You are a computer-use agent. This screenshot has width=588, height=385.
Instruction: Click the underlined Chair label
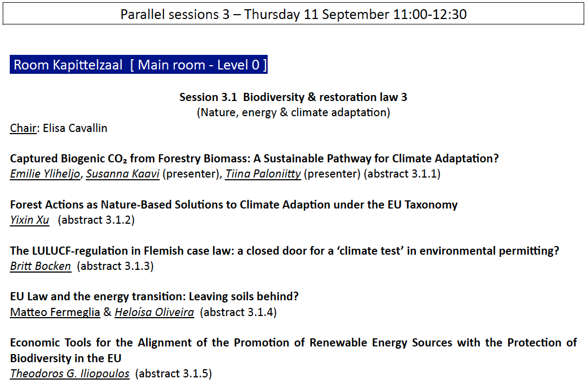(21, 128)
